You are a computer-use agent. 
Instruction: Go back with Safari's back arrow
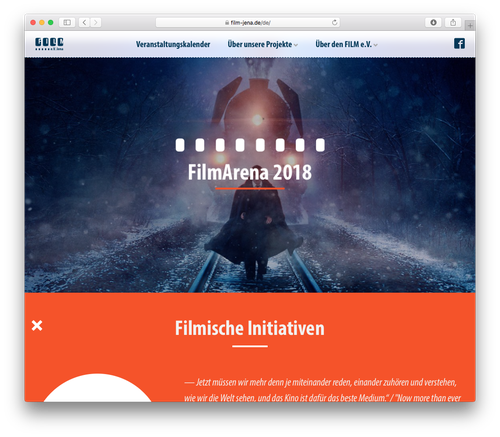pyautogui.click(x=84, y=22)
